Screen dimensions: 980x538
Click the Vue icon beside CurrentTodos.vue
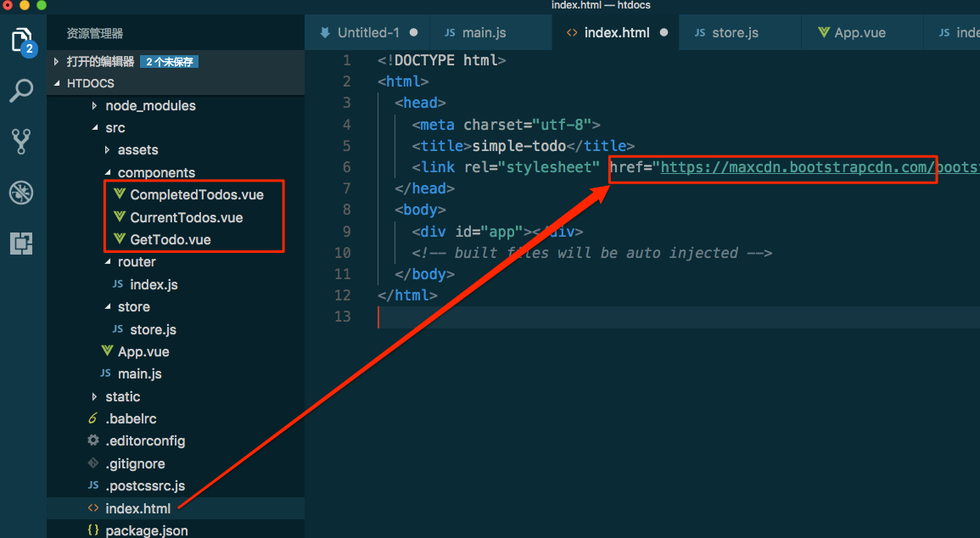point(120,217)
